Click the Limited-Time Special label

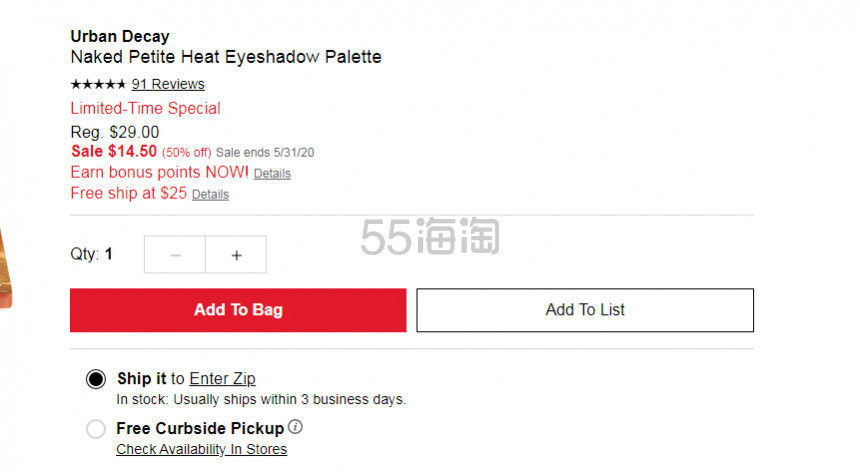[145, 109]
